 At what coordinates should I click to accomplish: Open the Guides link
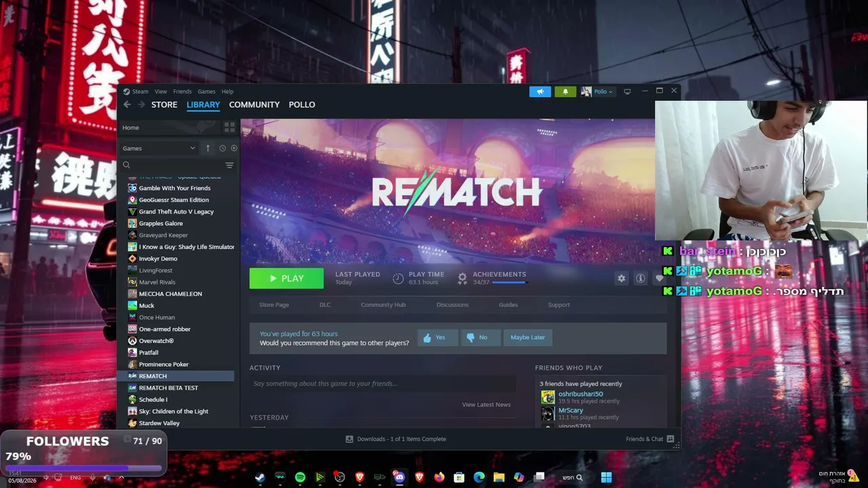pyautogui.click(x=508, y=305)
